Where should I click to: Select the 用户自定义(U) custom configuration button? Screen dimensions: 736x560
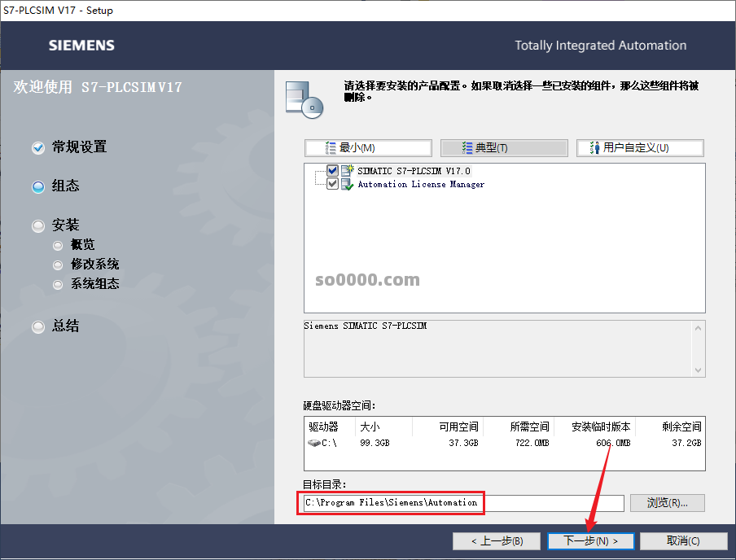click(640, 148)
